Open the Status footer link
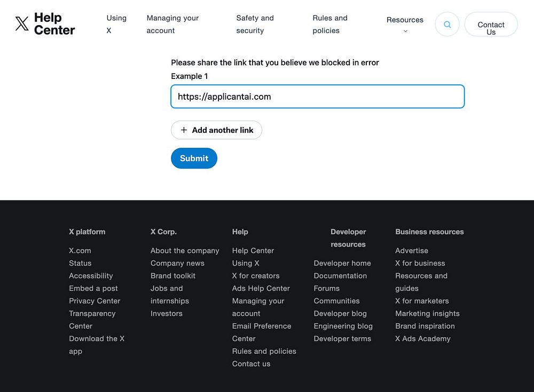The image size is (534, 392). (x=80, y=263)
